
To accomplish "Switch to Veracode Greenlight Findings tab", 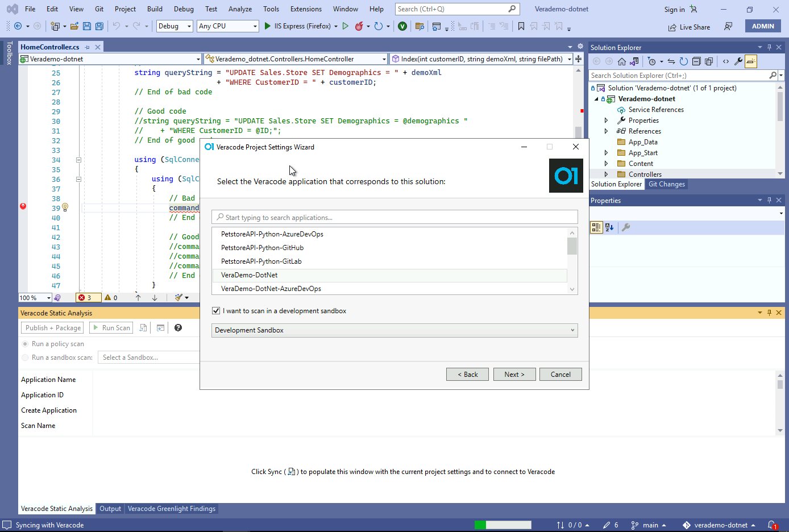I will point(172,509).
